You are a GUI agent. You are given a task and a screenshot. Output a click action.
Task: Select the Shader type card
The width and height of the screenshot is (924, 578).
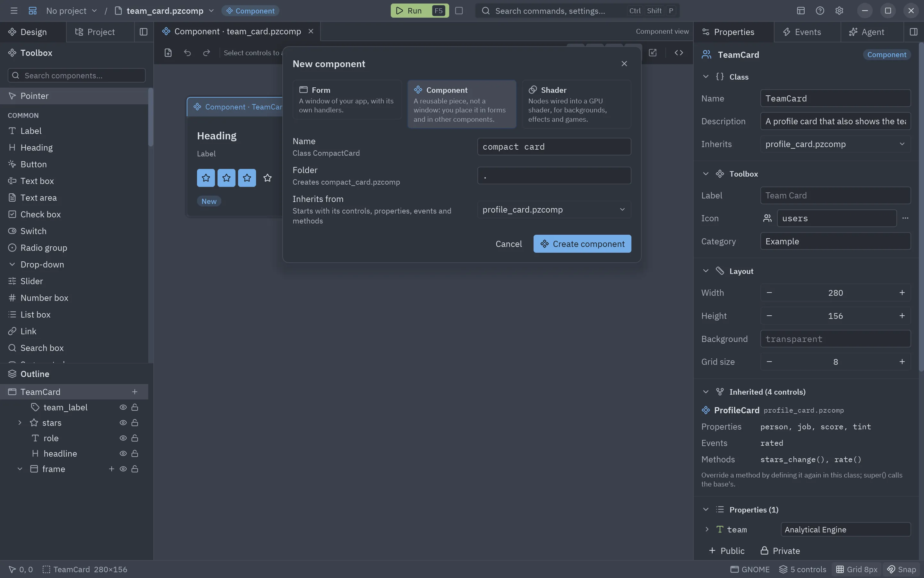pos(577,104)
